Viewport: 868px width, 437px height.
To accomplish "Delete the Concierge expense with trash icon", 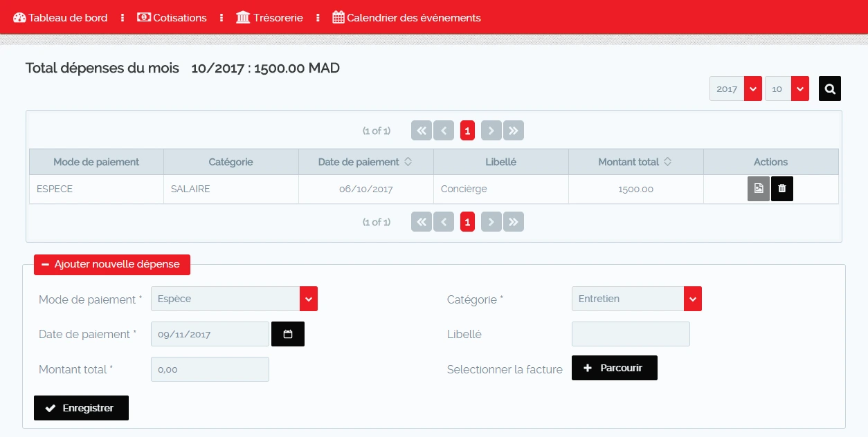I will coord(782,189).
